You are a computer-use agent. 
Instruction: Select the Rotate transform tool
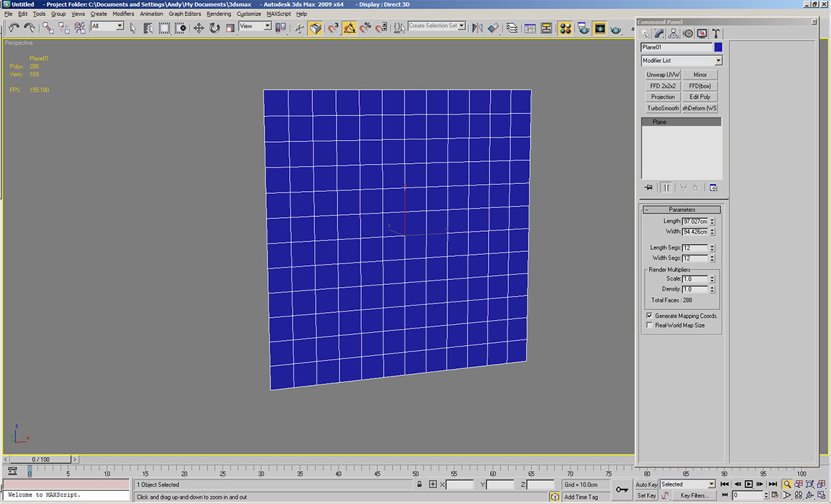pyautogui.click(x=214, y=28)
